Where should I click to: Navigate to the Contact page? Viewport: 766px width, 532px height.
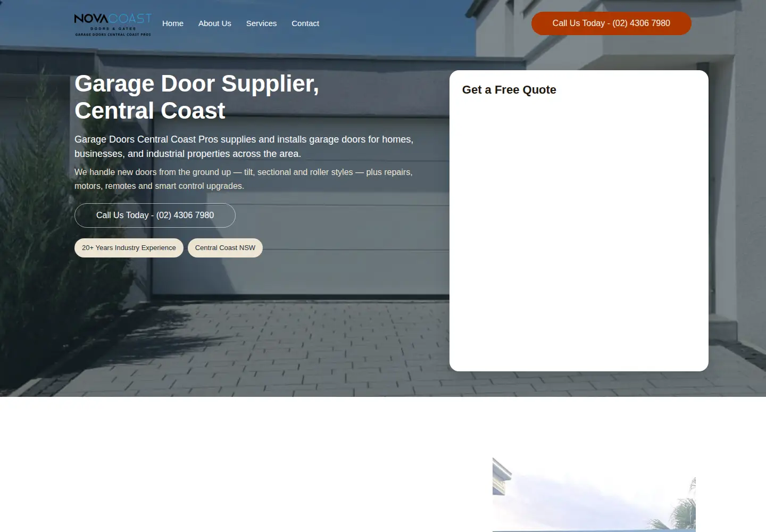(305, 23)
